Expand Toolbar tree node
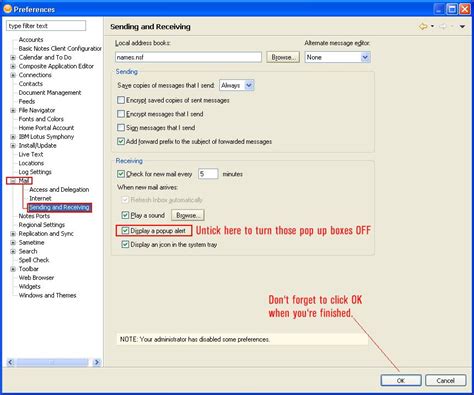This screenshot has width=474, height=395. pos(13,269)
